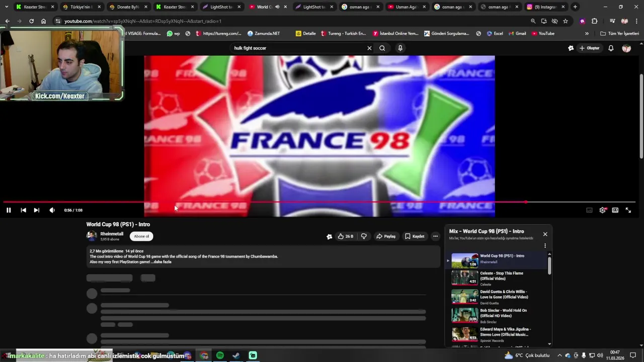Click the page vertical scrollbar thumb
This screenshot has height=362, width=644.
641,117
